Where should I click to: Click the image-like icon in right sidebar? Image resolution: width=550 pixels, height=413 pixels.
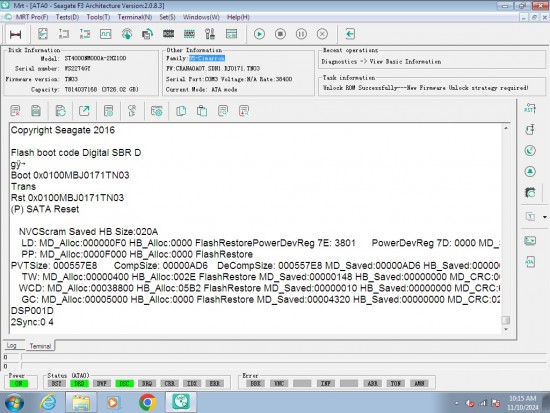530,240
